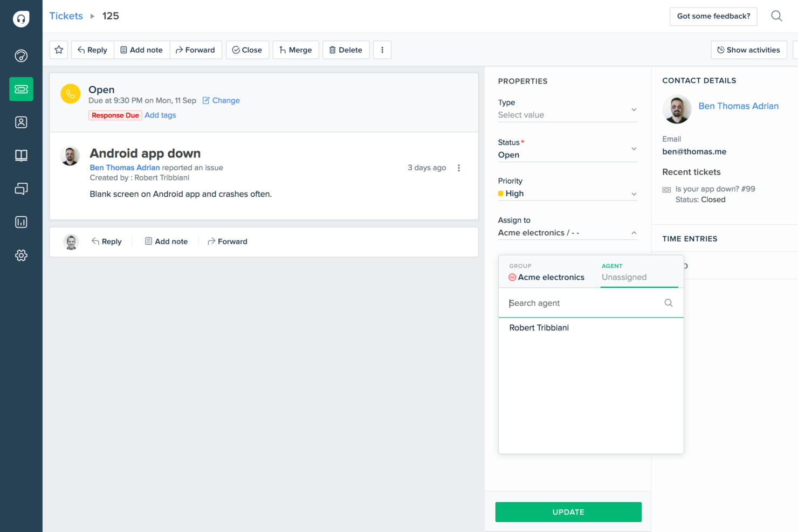Click the Search agent input field
Screen dimensions: 798x532
582,303
